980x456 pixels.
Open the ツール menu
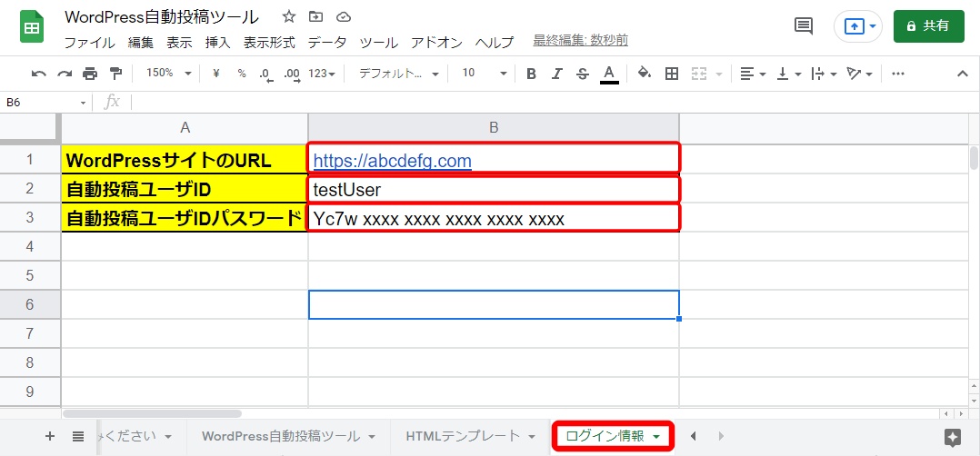(x=379, y=43)
